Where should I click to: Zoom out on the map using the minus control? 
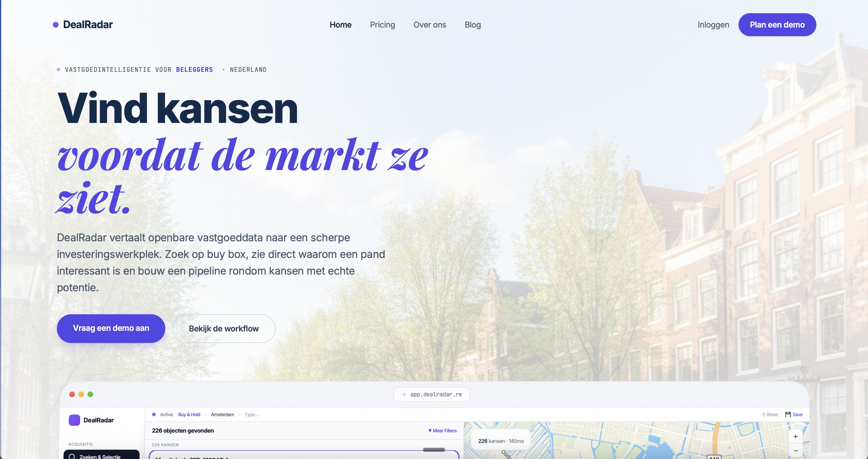(796, 451)
